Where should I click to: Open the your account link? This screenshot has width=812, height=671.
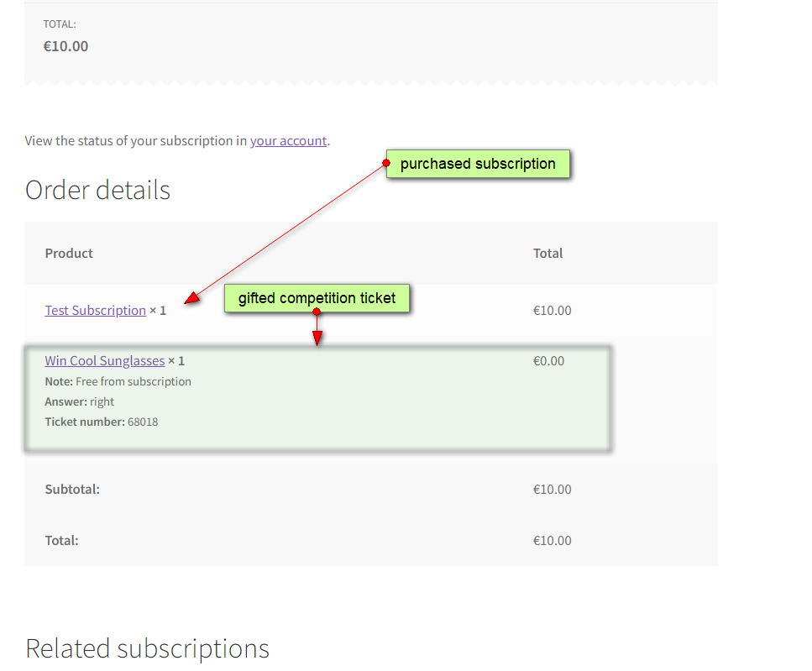(288, 140)
